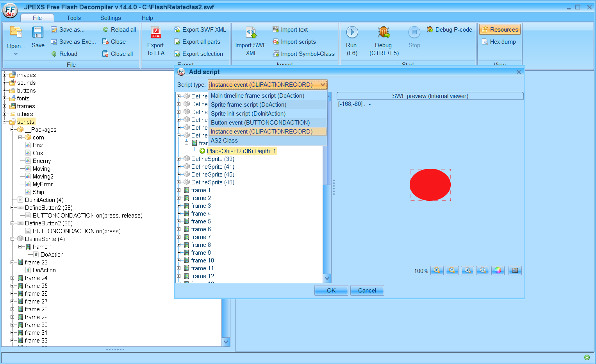Click Import Symbol-Class
Screen dimensions: 596x364
[x=303, y=54]
